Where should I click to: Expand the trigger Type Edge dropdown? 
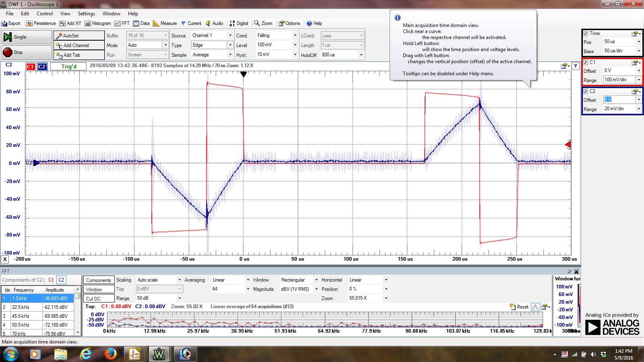(230, 45)
